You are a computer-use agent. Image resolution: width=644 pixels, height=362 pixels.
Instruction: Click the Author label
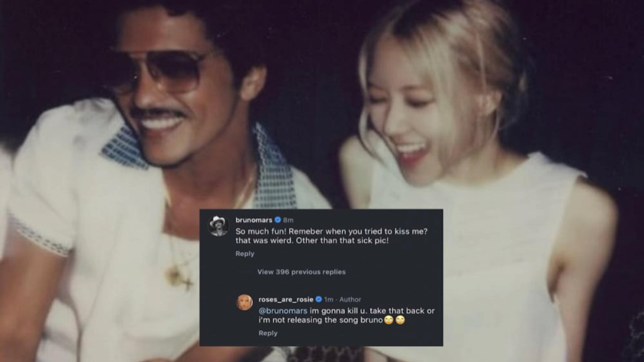coord(350,299)
